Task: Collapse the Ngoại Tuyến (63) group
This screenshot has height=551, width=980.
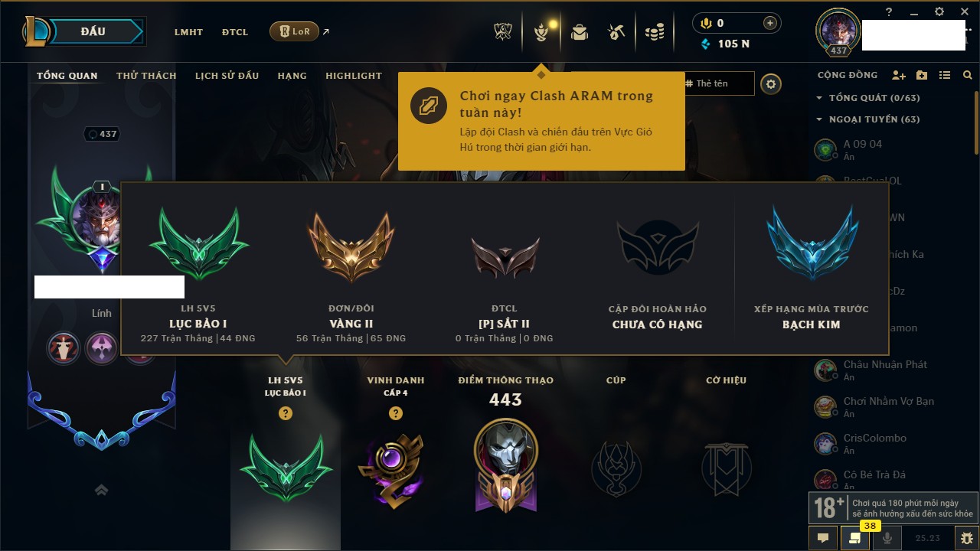Action: [868, 119]
